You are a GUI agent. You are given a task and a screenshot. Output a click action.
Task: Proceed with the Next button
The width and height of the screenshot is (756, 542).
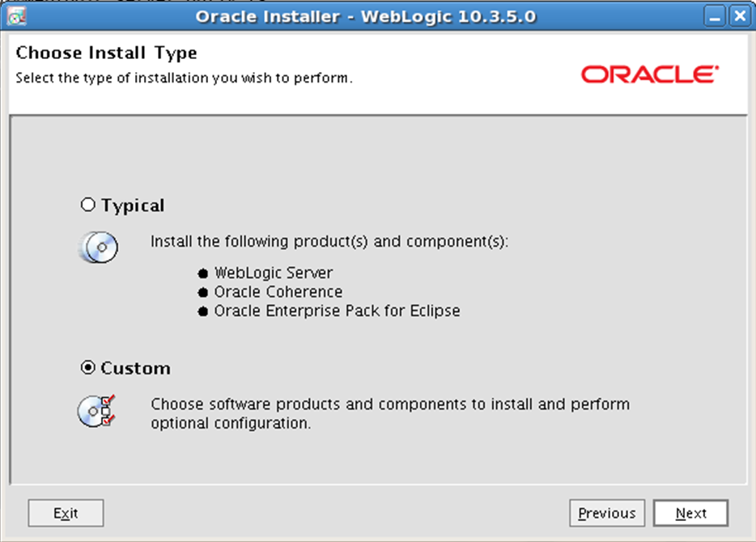click(691, 513)
